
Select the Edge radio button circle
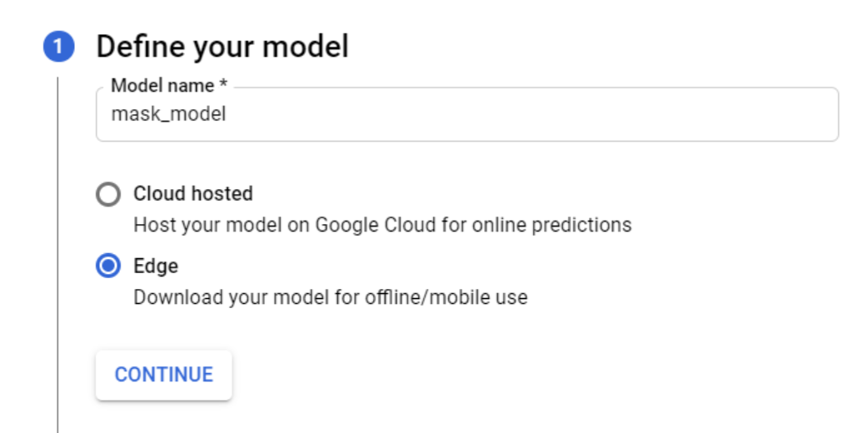point(108,266)
